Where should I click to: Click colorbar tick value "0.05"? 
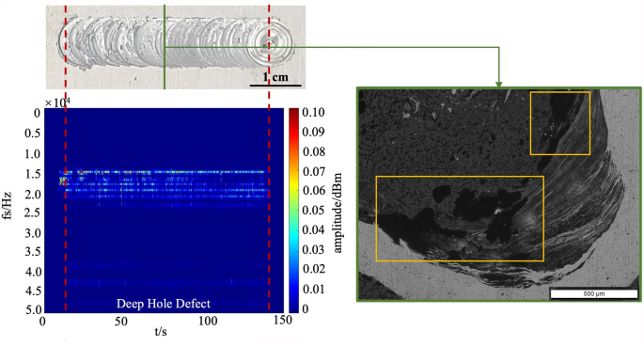[313, 211]
